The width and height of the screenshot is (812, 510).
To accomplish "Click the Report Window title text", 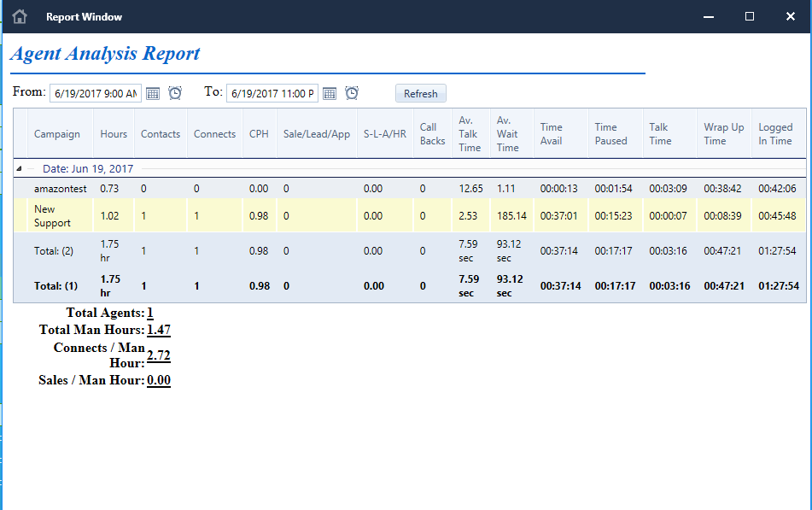I will coord(84,16).
